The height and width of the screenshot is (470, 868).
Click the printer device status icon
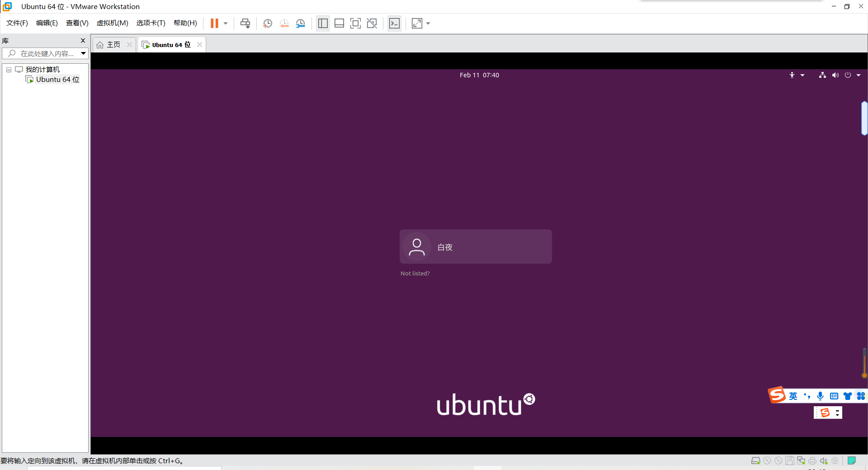[812, 461]
